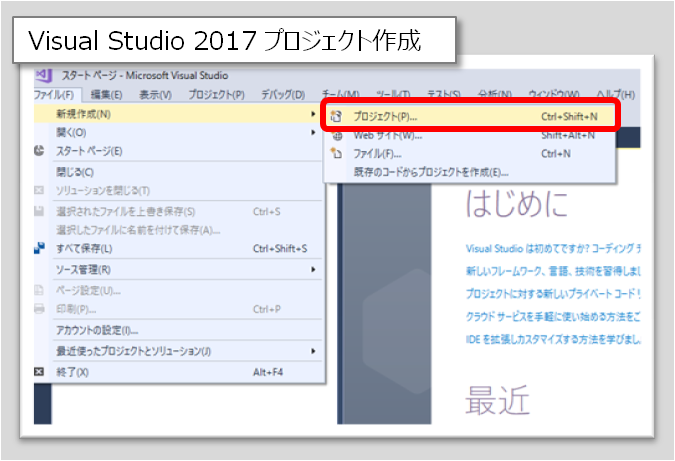The width and height of the screenshot is (675, 461).
Task: Click the Ctrl+Shift+S shortcut text
Action: point(280,248)
